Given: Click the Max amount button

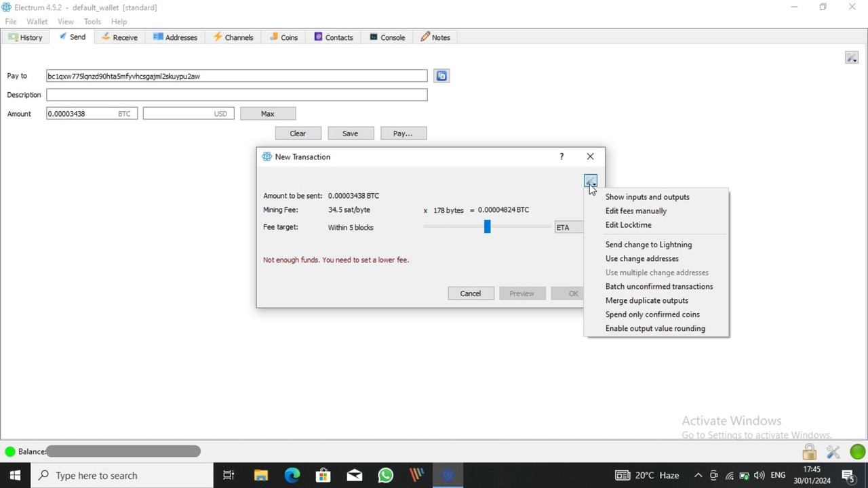Looking at the screenshot, I should (268, 114).
